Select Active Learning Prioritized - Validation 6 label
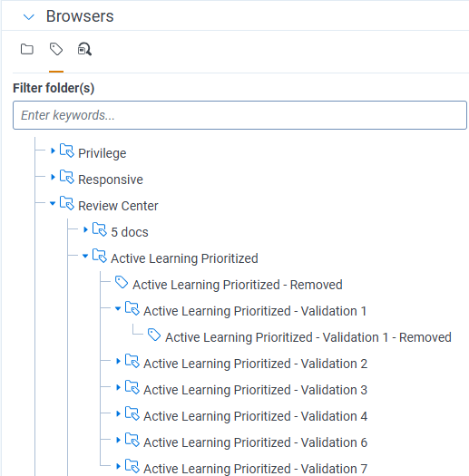Image resolution: width=469 pixels, height=476 pixels. 256,442
